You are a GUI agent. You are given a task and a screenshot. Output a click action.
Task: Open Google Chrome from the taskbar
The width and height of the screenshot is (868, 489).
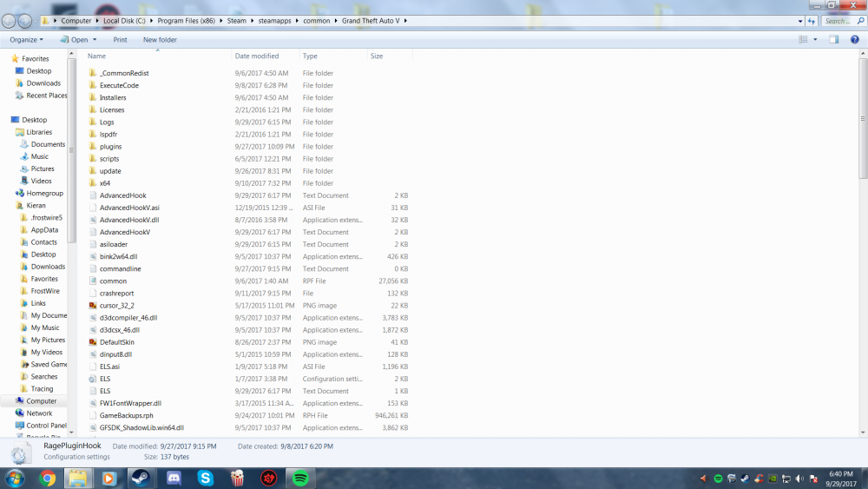pyautogui.click(x=47, y=478)
